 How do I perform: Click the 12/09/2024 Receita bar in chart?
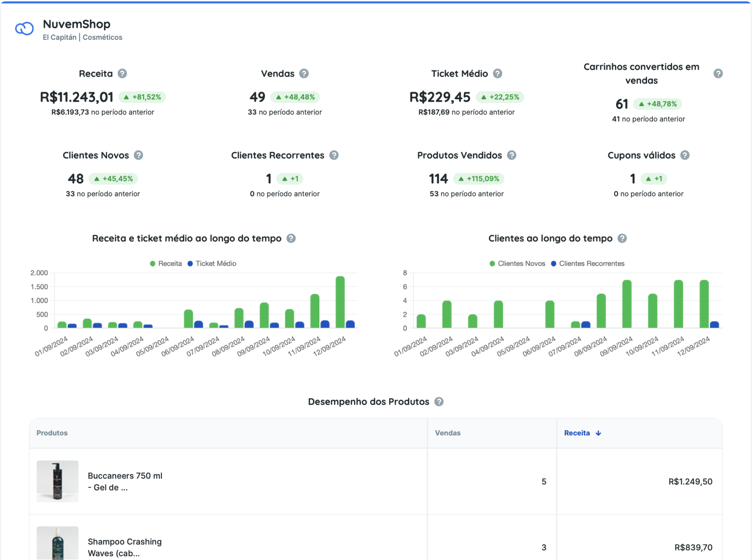click(340, 302)
